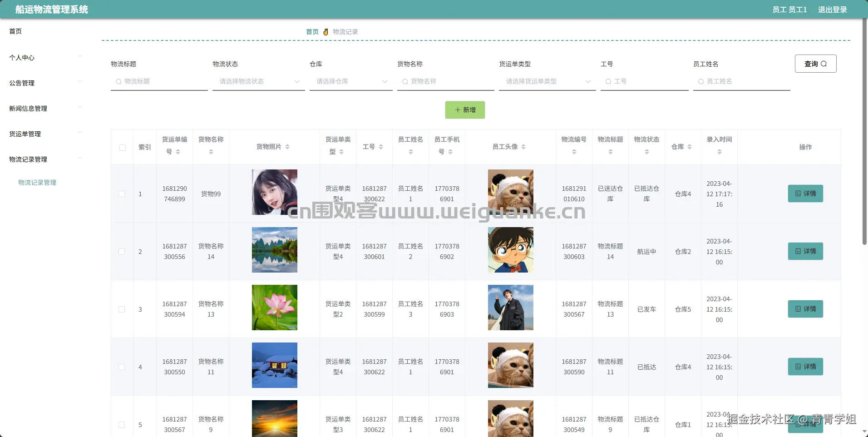Open the 货运单类型 dropdown filter
This screenshot has height=437, width=868.
click(547, 82)
